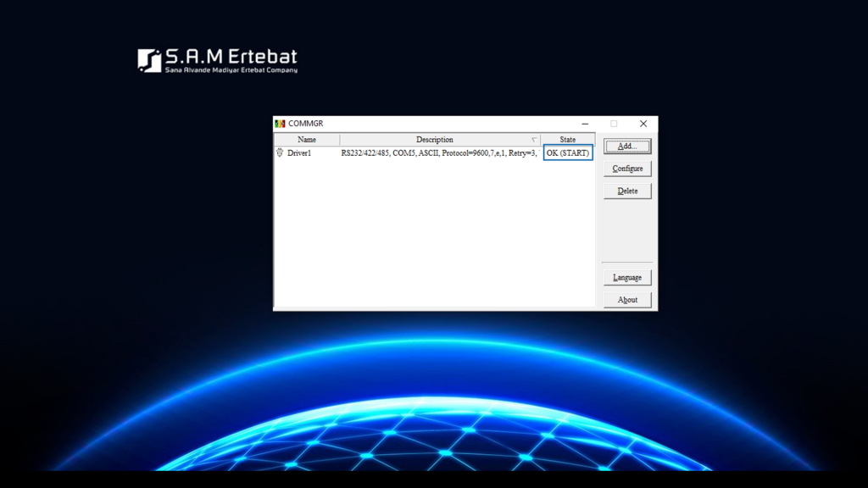Open the Language settings
Viewport: 868px width, 488px height.
click(x=627, y=277)
